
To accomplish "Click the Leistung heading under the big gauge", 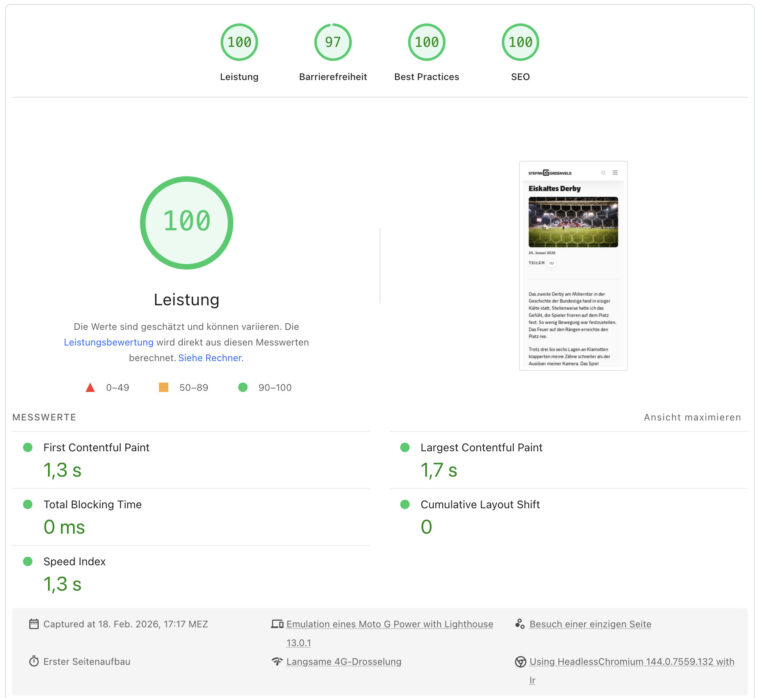I will coord(186,299).
